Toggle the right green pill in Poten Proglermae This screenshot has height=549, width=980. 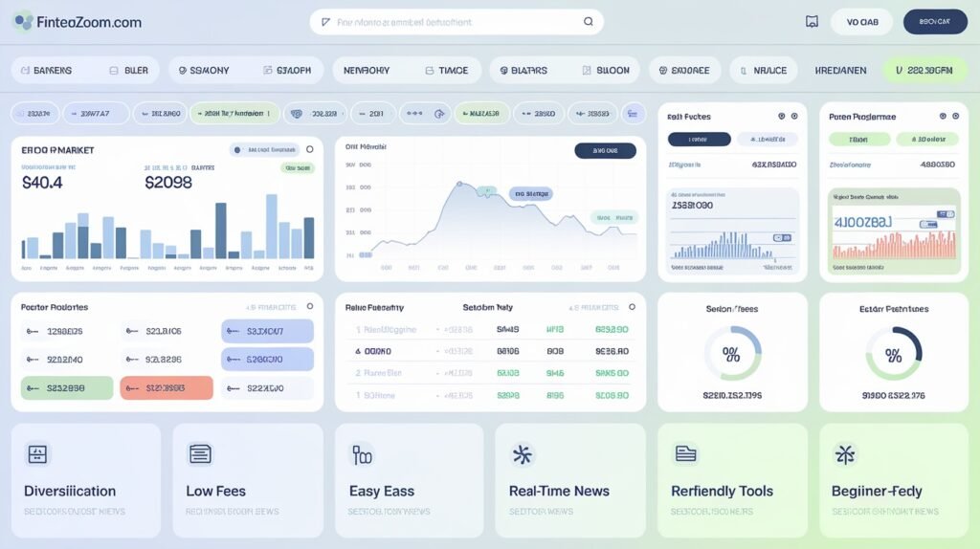point(927,140)
